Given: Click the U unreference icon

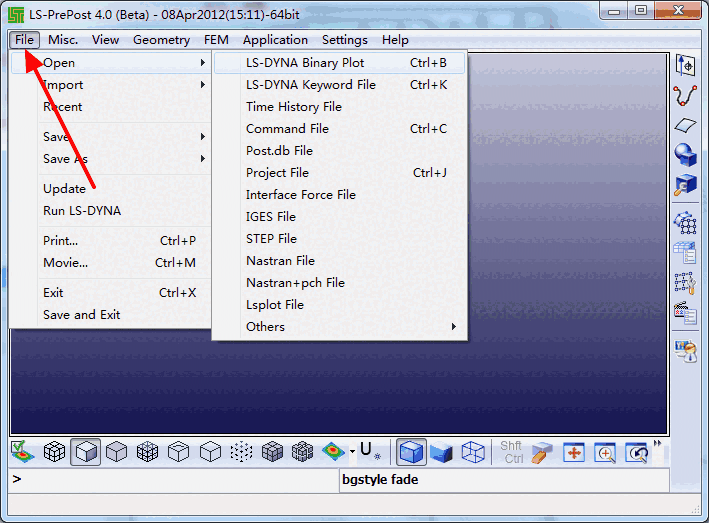Looking at the screenshot, I should coord(370,451).
